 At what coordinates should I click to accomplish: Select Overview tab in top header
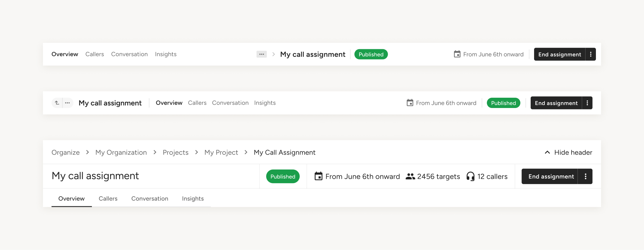(65, 54)
